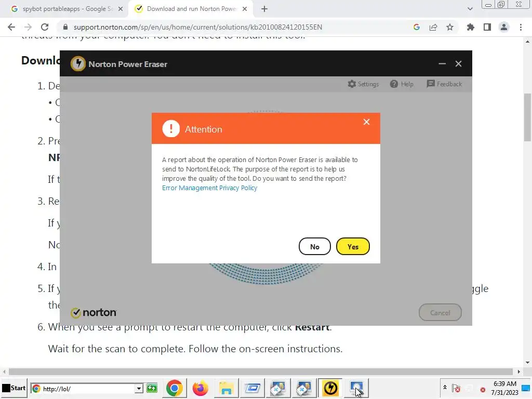Image resolution: width=532 pixels, height=399 pixels.
Task: View site information lock icon
Action: click(x=65, y=27)
